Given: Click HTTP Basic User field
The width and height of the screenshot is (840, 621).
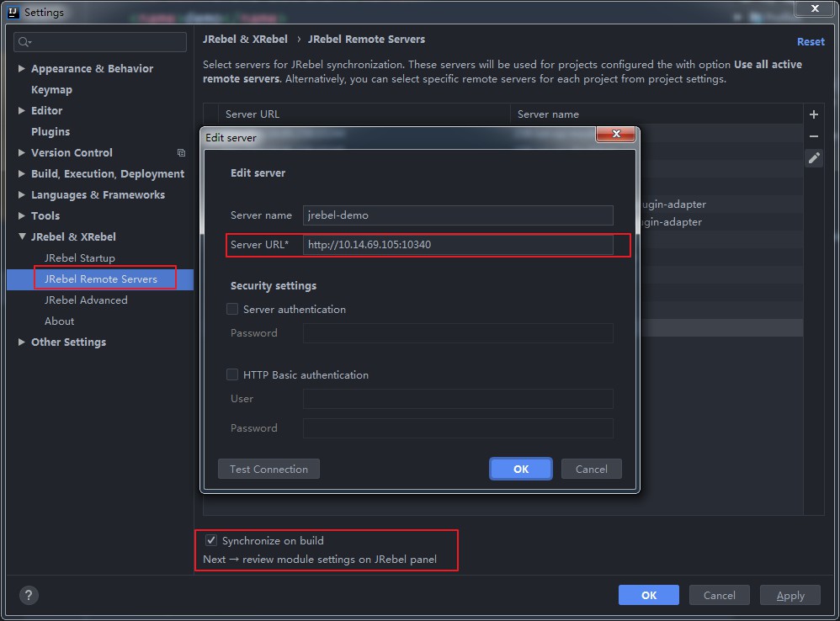Looking at the screenshot, I should tap(458, 399).
